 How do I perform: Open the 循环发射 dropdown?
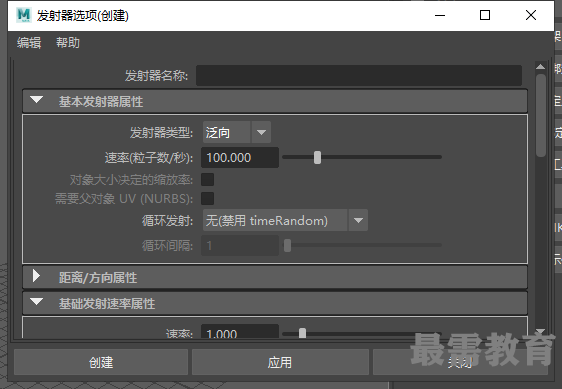click(285, 220)
